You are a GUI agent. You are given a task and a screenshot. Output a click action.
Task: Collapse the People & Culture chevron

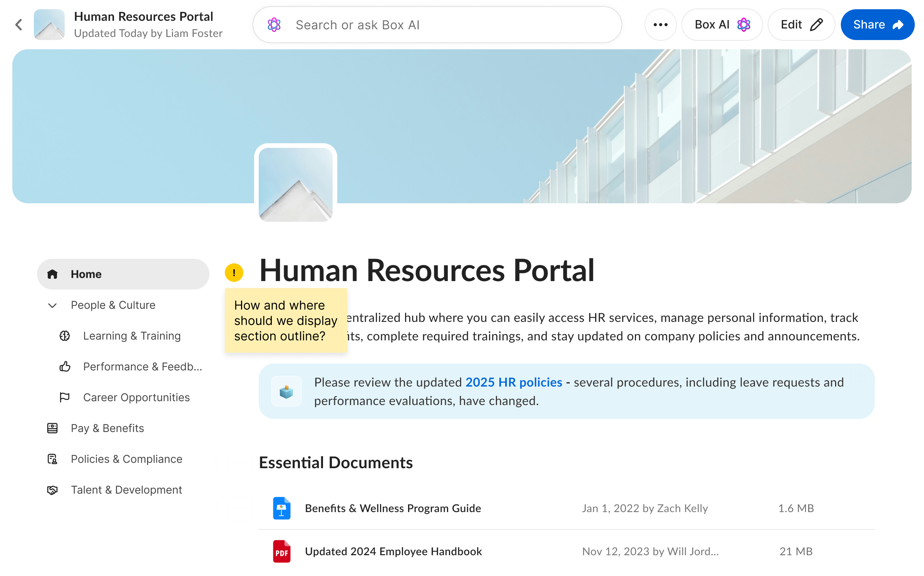52,305
